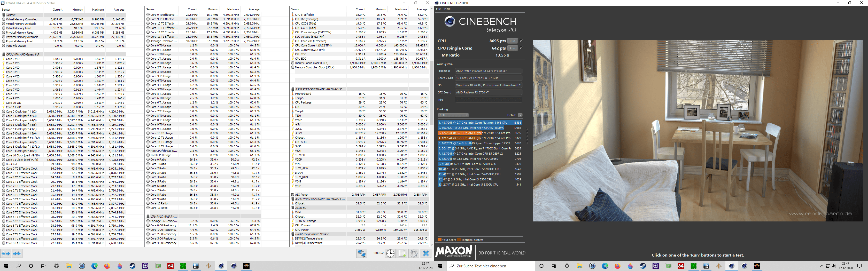Open network icon in system tray
The height and width of the screenshot is (271, 868).
828,266
